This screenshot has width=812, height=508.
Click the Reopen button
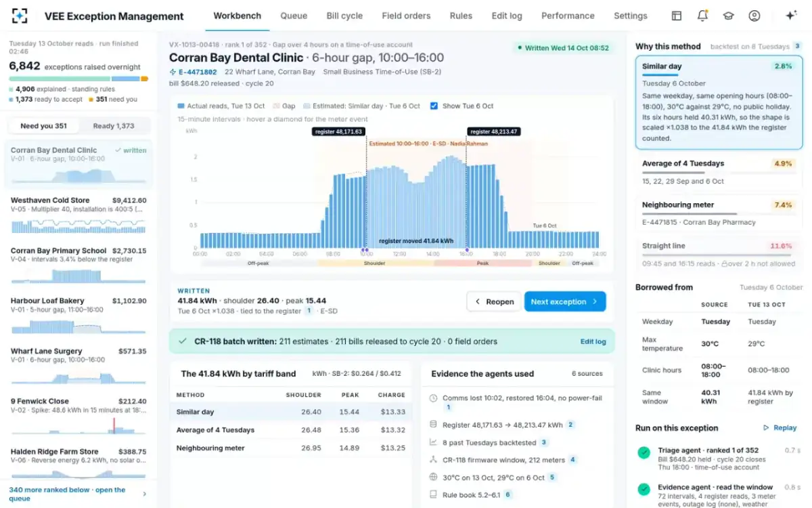point(494,301)
